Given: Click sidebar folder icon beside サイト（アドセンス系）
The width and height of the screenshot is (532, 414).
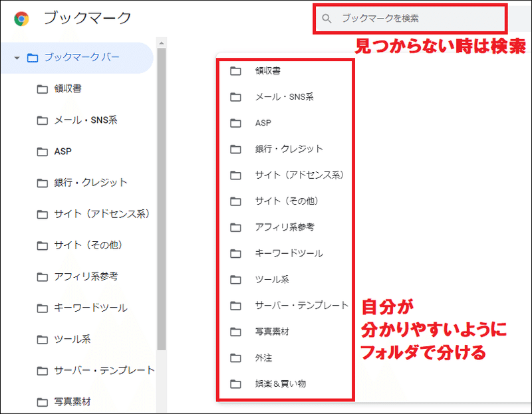Looking at the screenshot, I should pos(42,214).
